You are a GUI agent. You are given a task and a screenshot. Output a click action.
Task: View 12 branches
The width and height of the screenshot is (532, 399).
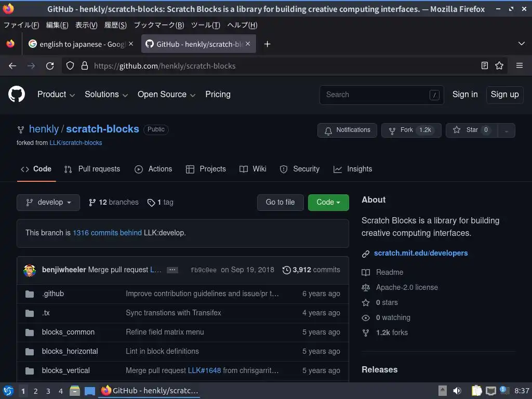pyautogui.click(x=114, y=203)
